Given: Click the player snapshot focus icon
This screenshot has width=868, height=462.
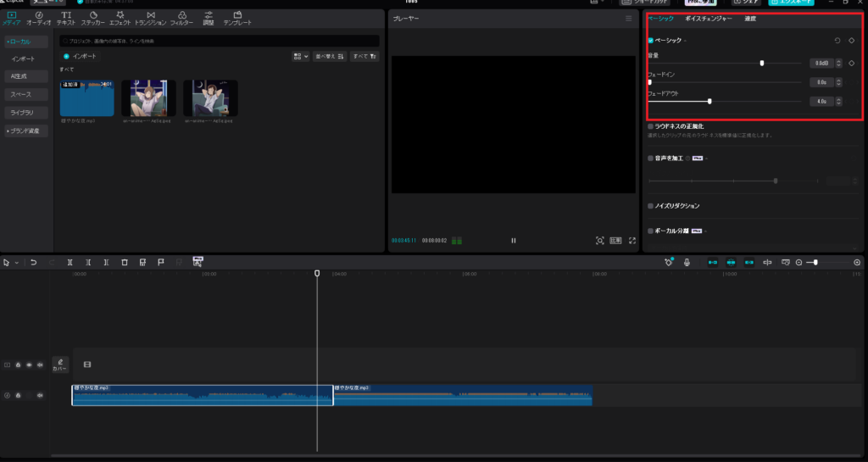Looking at the screenshot, I should coord(599,241).
